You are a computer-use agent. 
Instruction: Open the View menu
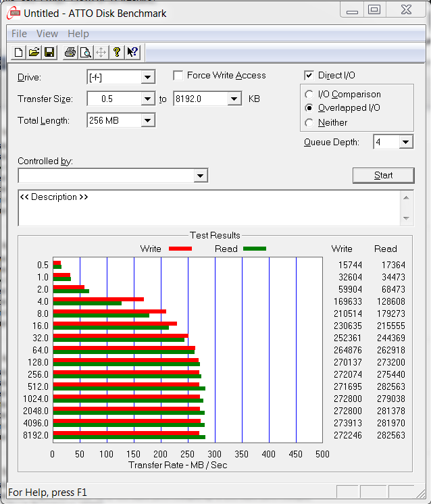point(47,34)
